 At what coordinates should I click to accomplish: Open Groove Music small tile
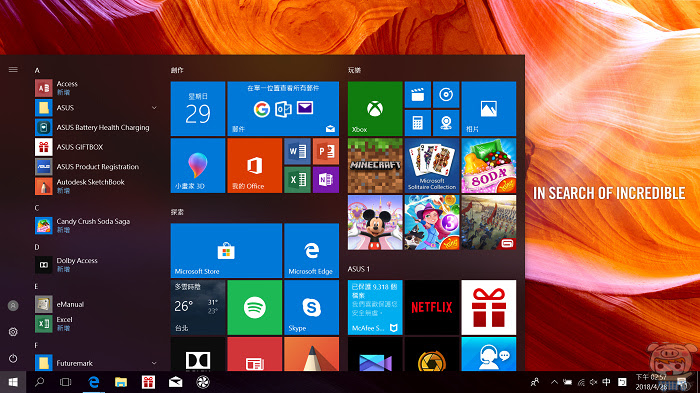point(446,94)
